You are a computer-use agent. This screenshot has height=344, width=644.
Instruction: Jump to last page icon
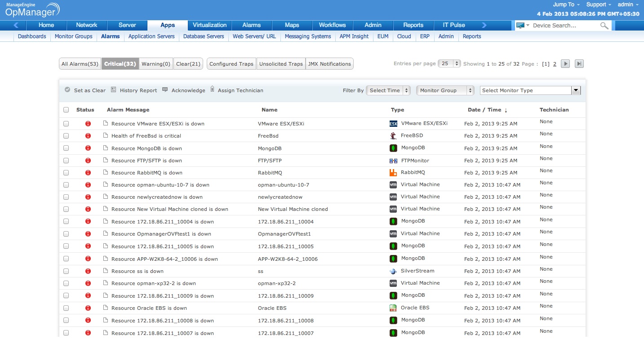(x=579, y=64)
